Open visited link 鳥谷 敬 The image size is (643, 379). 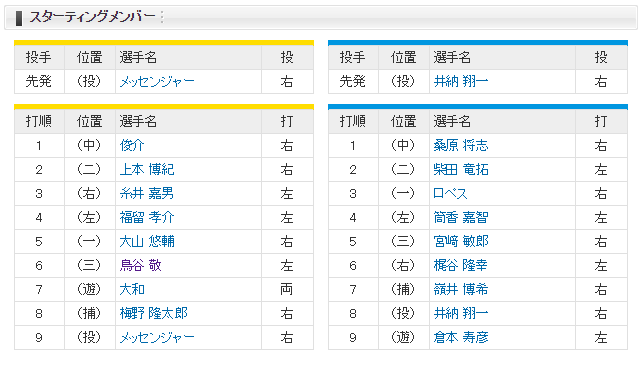click(x=140, y=265)
